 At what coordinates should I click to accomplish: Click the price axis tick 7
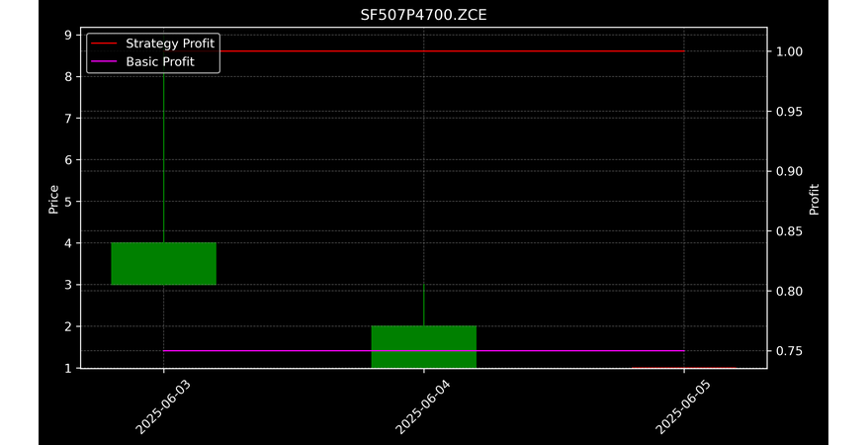[68, 118]
